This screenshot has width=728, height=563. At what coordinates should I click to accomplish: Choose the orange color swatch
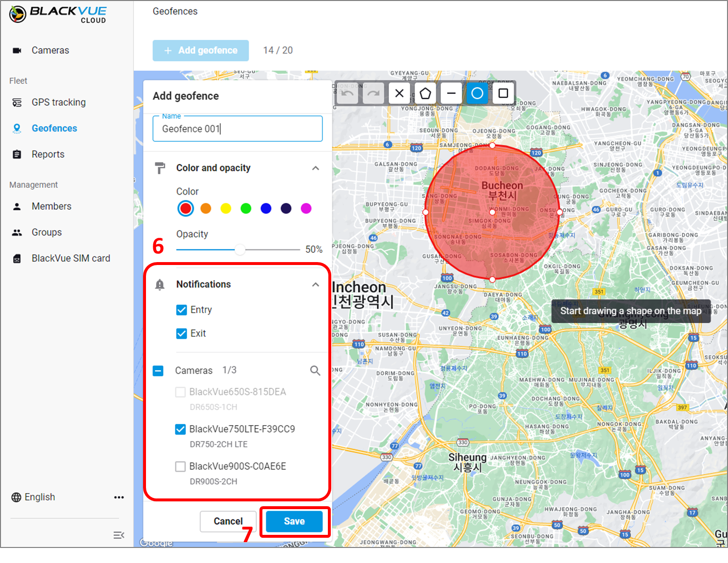206,208
